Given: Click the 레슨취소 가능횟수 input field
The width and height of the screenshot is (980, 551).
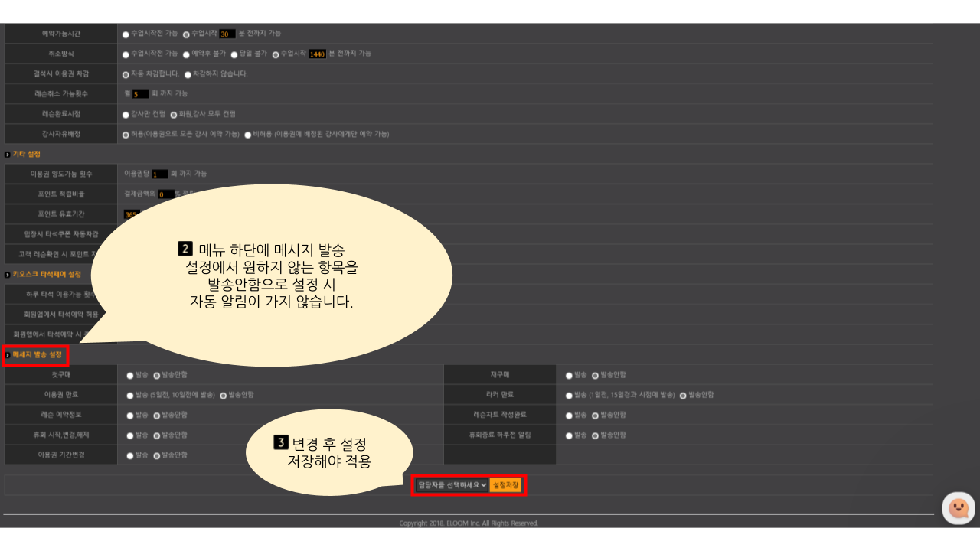Looking at the screenshot, I should click(140, 94).
